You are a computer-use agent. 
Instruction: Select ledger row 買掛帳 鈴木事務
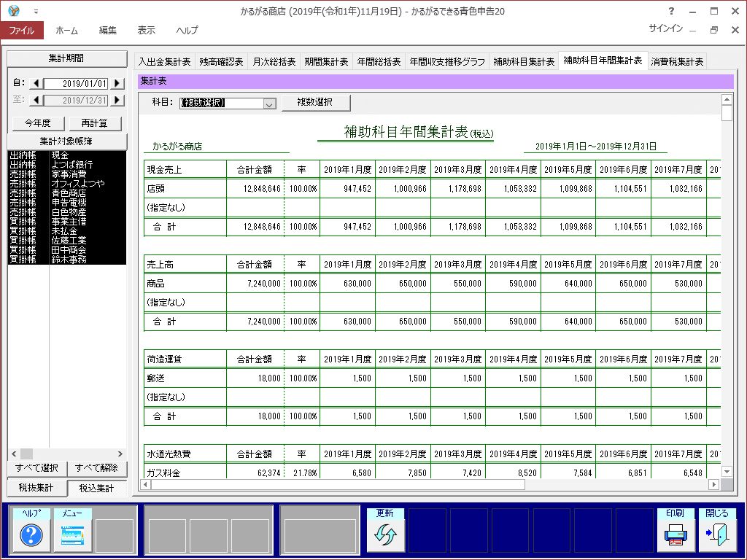tap(67, 260)
